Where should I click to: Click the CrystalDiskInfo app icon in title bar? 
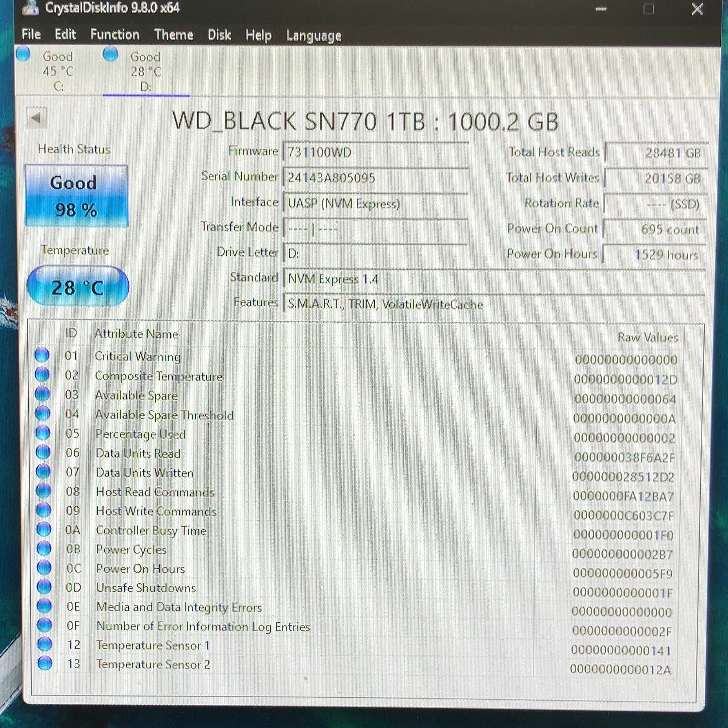pos(31,7)
